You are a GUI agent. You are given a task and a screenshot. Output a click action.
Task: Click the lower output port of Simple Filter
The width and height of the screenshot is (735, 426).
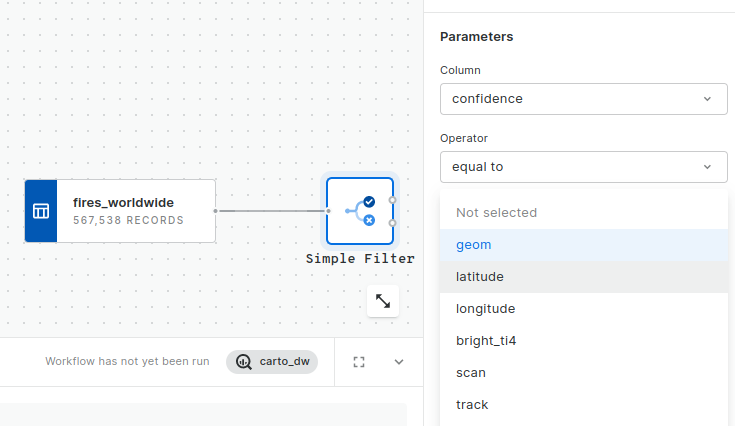(393, 223)
